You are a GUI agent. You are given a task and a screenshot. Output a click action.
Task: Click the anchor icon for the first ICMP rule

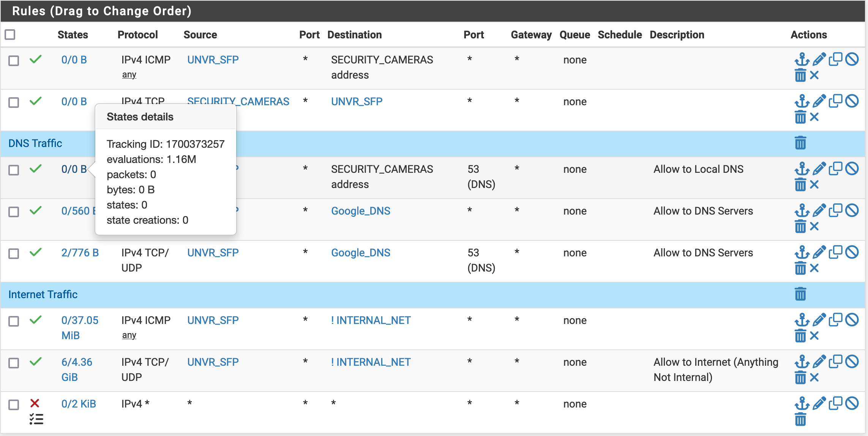[802, 60]
